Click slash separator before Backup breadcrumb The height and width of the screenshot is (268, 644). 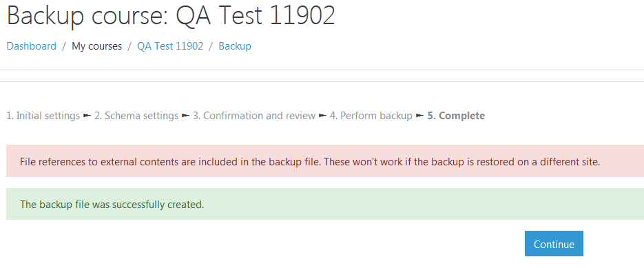pos(211,46)
